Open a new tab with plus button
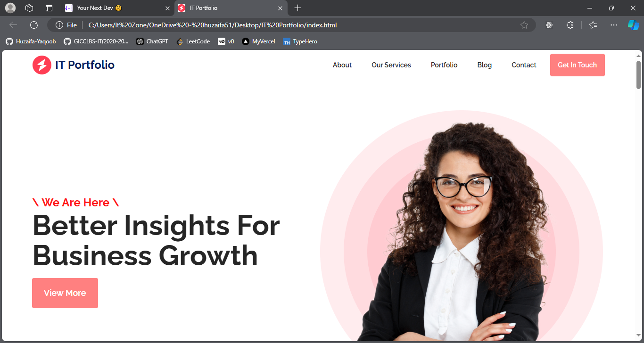 (x=297, y=8)
